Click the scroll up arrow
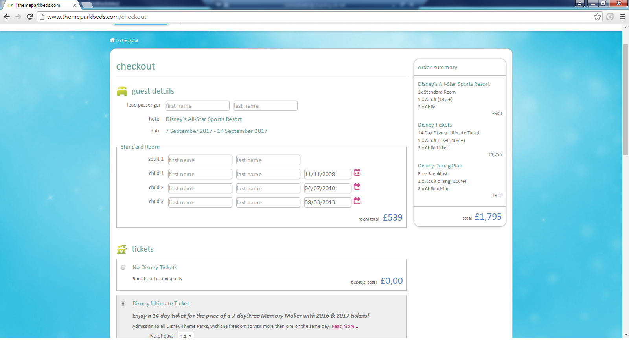The image size is (629, 364). point(625,28)
